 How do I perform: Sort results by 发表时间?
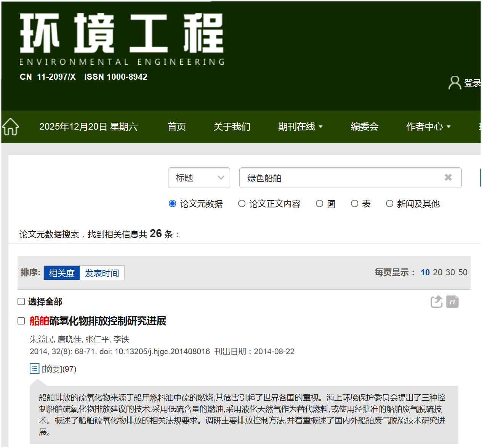[102, 273]
